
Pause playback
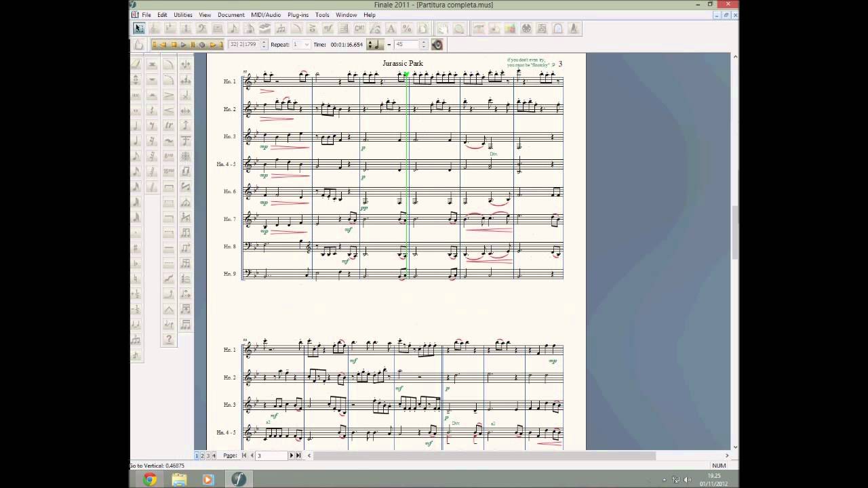[193, 45]
